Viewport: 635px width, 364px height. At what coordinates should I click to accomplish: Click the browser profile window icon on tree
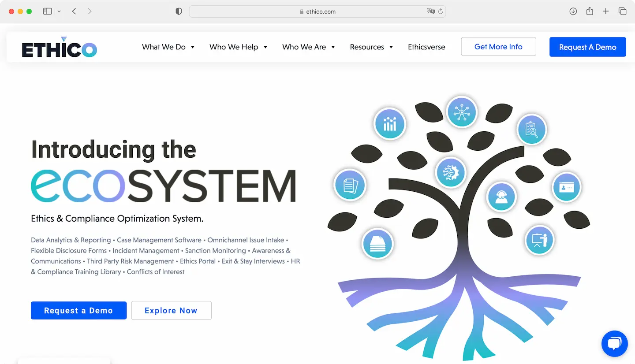(567, 187)
